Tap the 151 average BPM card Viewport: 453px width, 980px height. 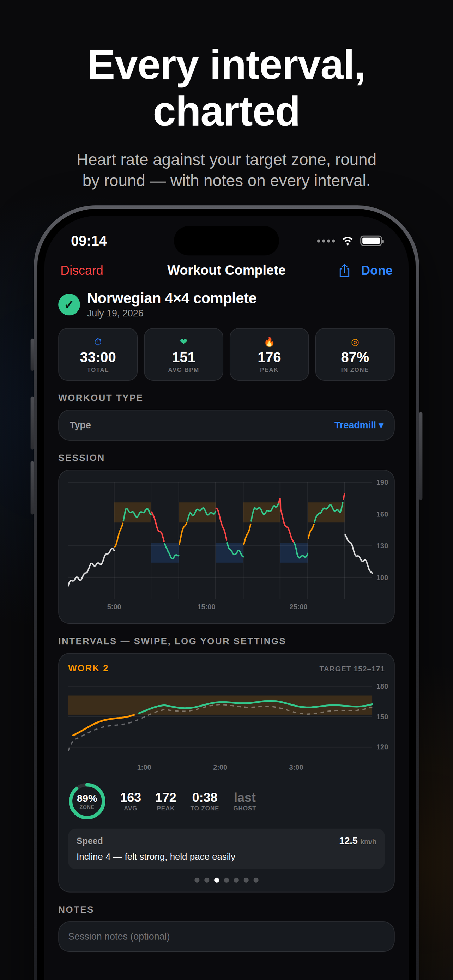point(183,354)
